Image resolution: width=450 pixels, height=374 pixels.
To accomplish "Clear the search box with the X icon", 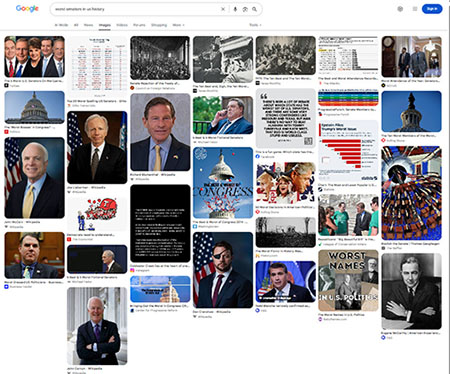I will (223, 9).
